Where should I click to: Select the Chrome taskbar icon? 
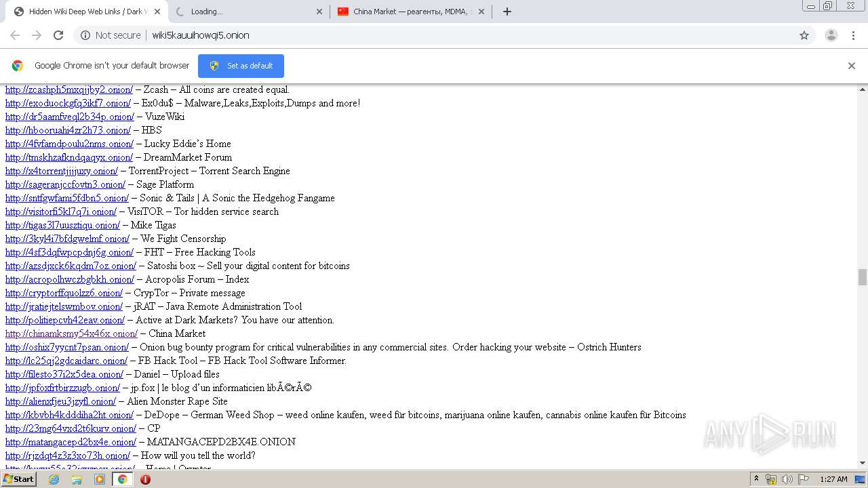click(x=122, y=479)
